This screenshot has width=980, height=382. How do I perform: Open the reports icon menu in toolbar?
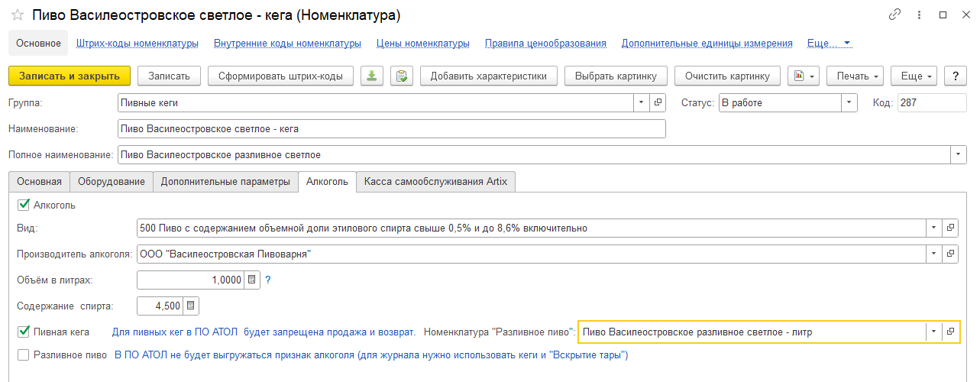pos(802,76)
